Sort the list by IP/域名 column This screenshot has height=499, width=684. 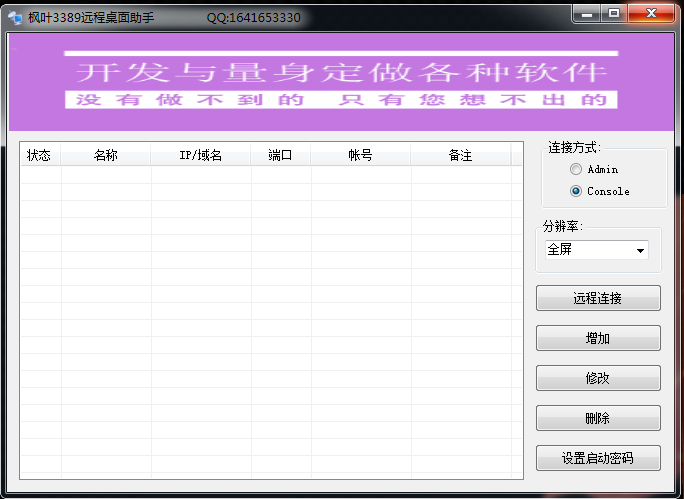pyautogui.click(x=200, y=155)
